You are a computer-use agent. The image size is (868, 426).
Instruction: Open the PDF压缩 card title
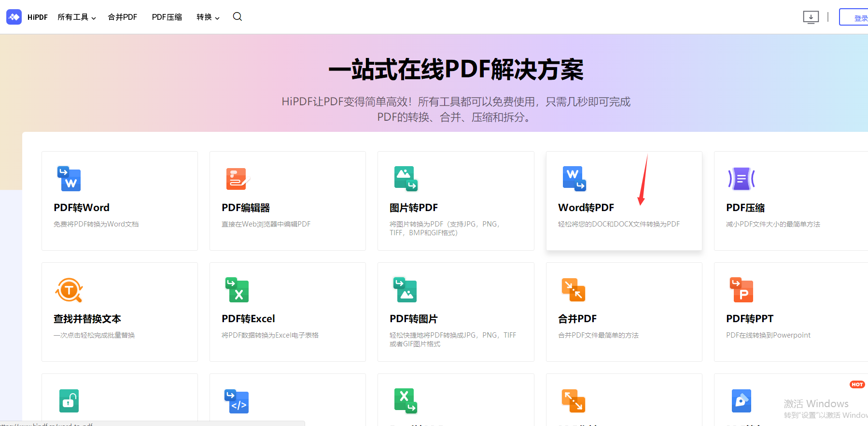pyautogui.click(x=745, y=208)
